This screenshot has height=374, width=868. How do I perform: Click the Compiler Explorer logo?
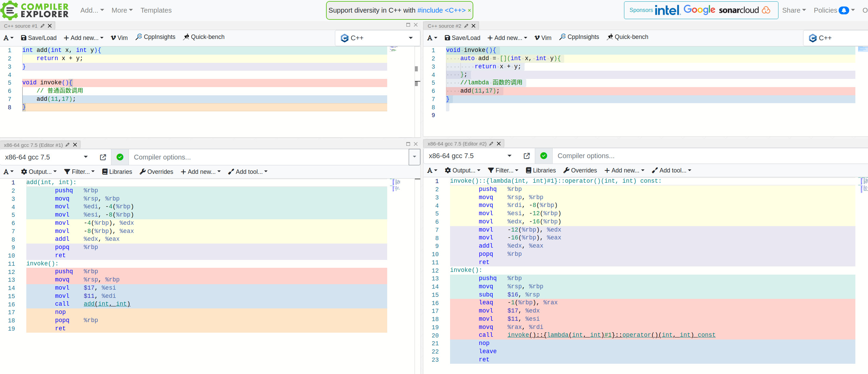coord(35,10)
